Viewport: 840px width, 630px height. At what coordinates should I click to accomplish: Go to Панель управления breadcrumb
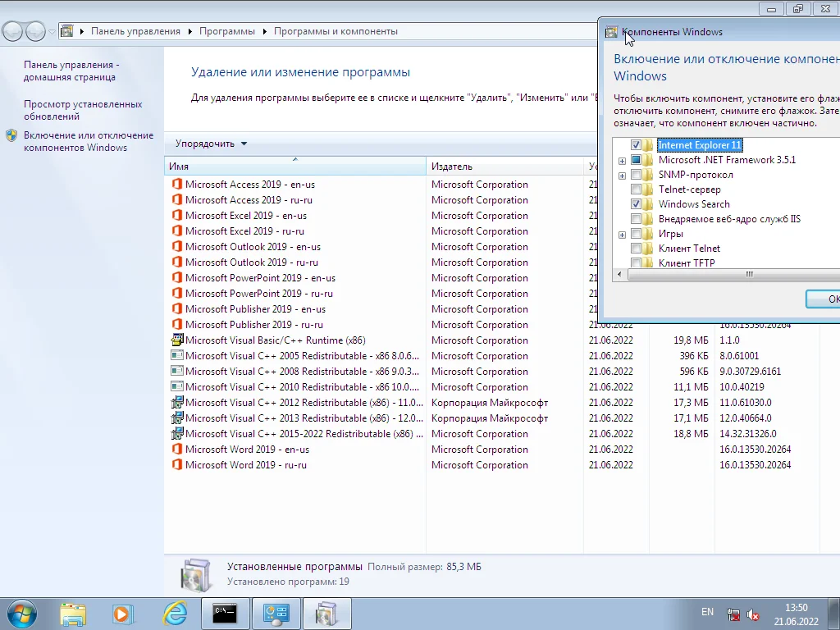click(135, 32)
